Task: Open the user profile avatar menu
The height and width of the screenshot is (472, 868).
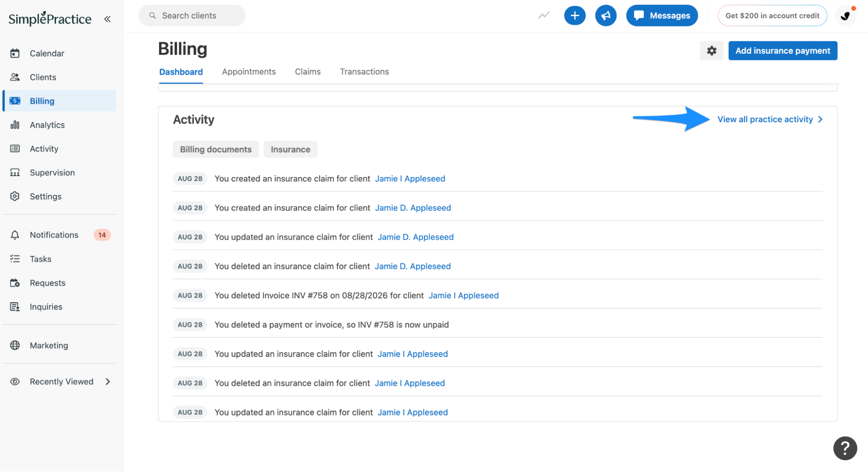Action: pyautogui.click(x=845, y=16)
